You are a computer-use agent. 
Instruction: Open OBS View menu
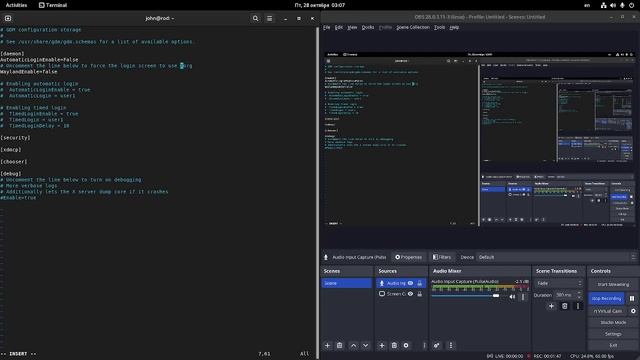pyautogui.click(x=352, y=27)
